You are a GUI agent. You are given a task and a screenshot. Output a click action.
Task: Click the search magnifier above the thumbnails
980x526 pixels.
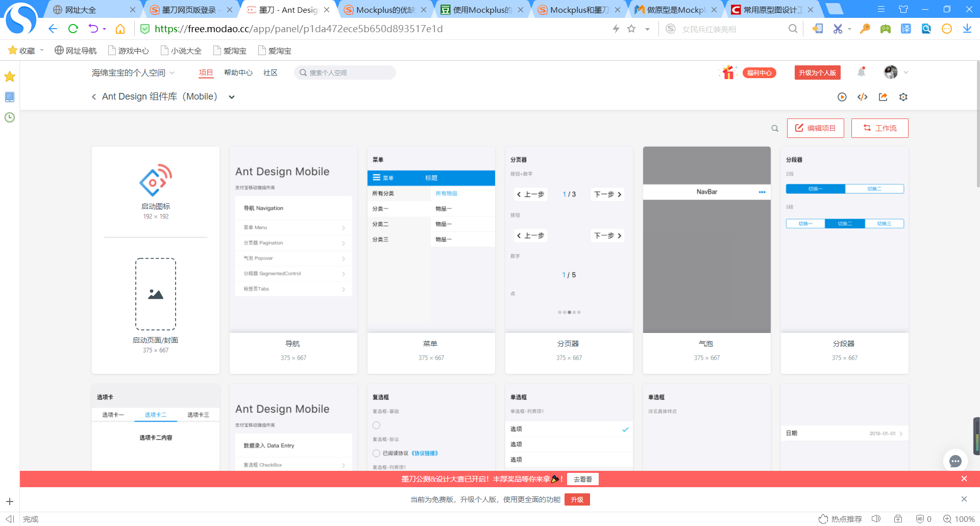coord(775,129)
